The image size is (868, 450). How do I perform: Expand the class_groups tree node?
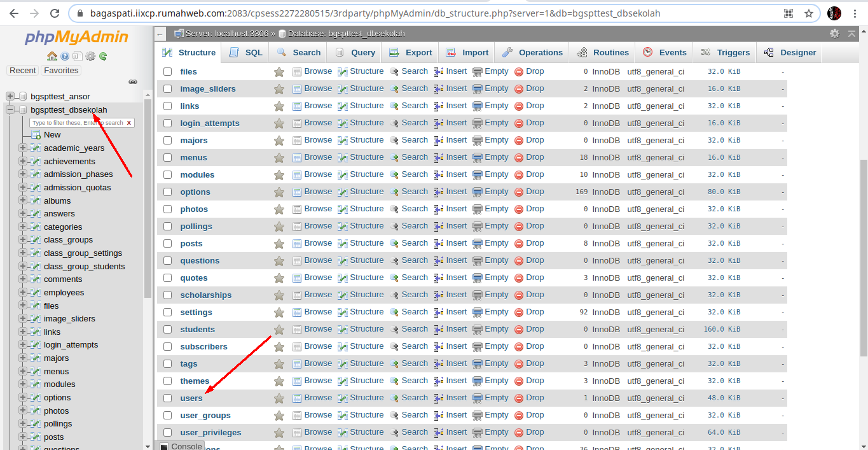click(23, 240)
